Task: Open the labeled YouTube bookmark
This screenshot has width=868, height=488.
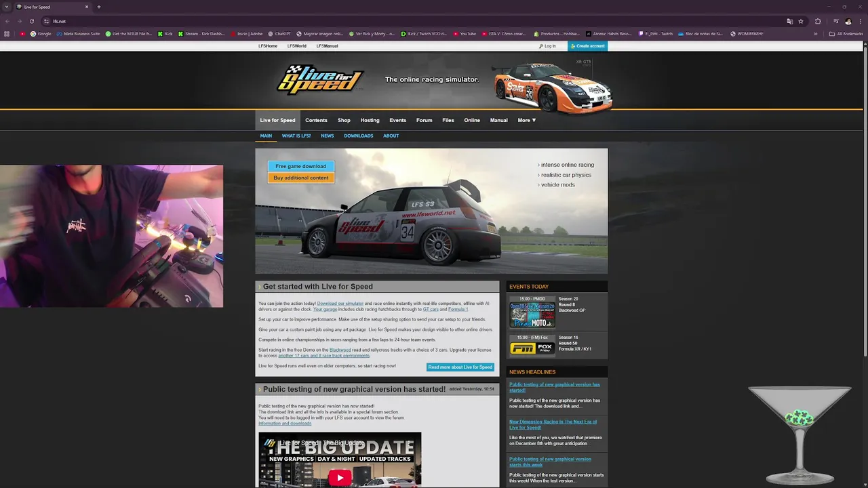Action: click(x=465, y=33)
